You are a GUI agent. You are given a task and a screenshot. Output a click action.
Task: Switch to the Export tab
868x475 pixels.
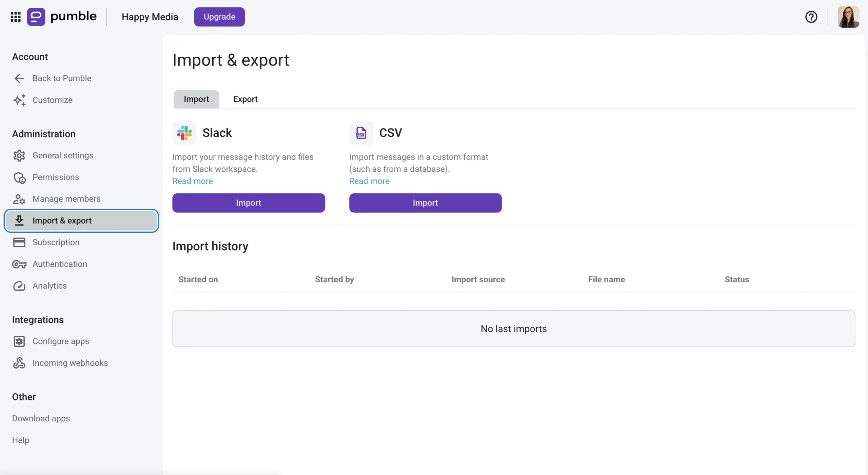[x=245, y=99]
